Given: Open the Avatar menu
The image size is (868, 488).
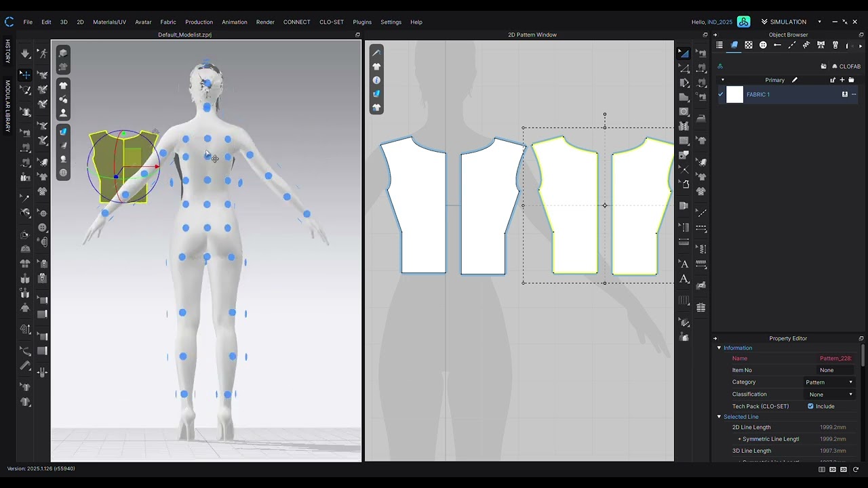Looking at the screenshot, I should [143, 22].
